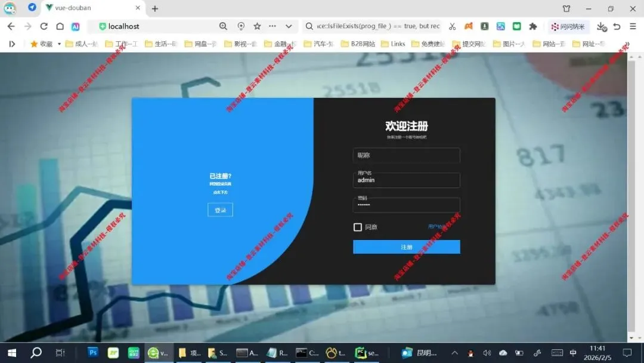Open a new browser tab
Viewport: 644px width, 363px height.
(155, 8)
